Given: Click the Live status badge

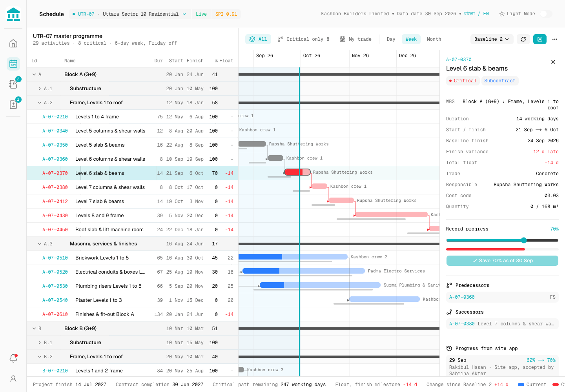Looking at the screenshot, I should 201,14.
